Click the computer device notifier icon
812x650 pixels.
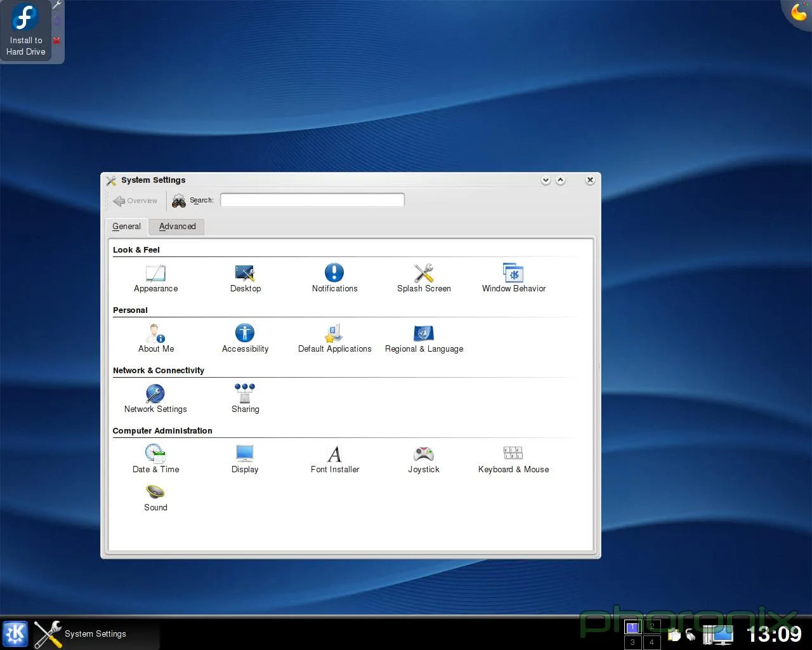[717, 634]
